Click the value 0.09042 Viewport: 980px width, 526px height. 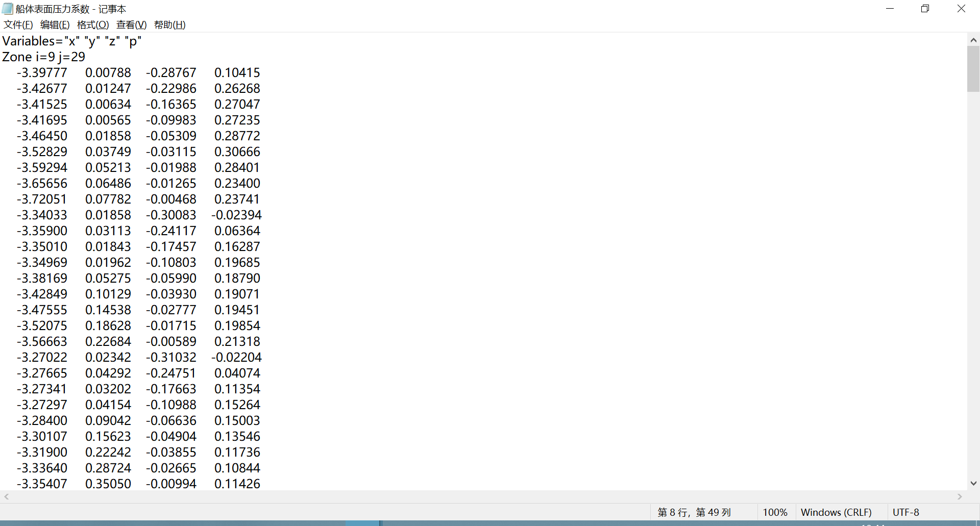[108, 421]
